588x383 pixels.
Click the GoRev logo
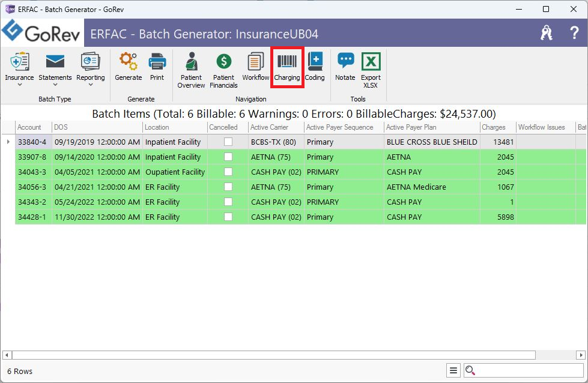pos(41,31)
